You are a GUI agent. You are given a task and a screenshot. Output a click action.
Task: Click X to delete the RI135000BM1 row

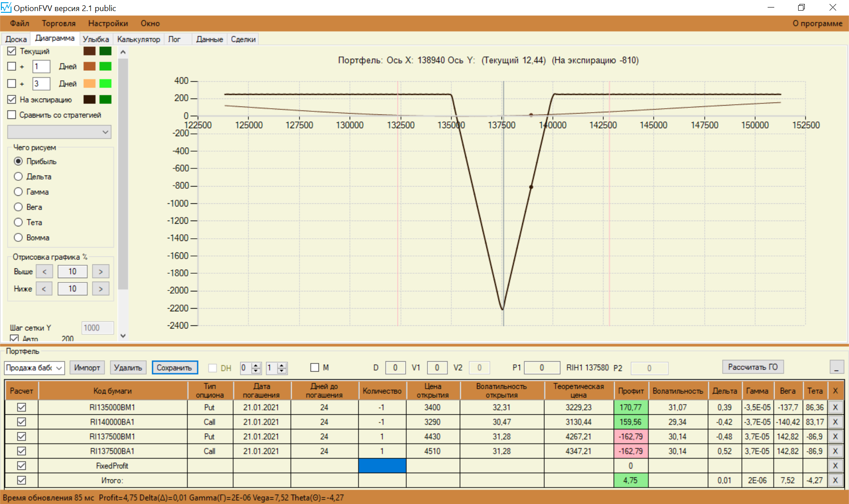835,407
